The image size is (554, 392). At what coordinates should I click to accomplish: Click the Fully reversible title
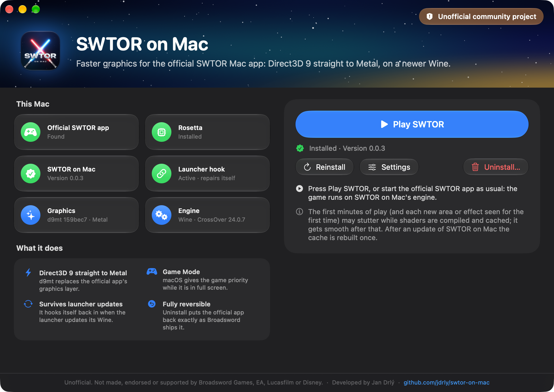pos(186,304)
